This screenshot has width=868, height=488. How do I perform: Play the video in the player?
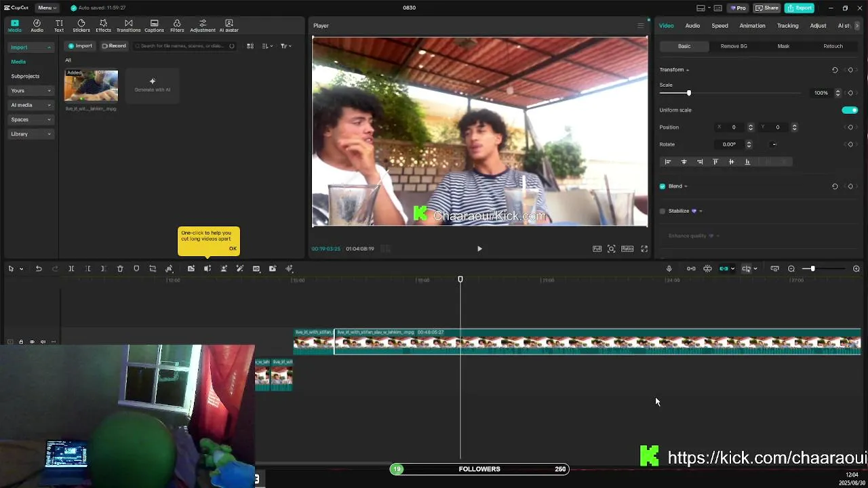(x=479, y=249)
